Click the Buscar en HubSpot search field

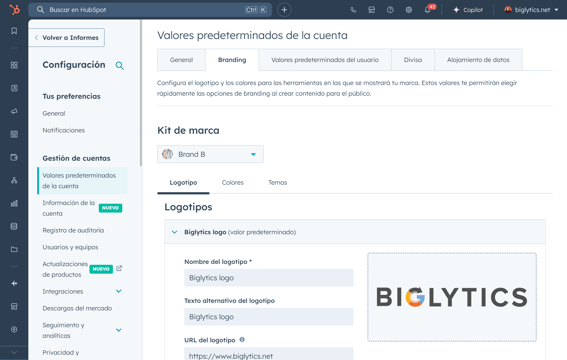[150, 10]
